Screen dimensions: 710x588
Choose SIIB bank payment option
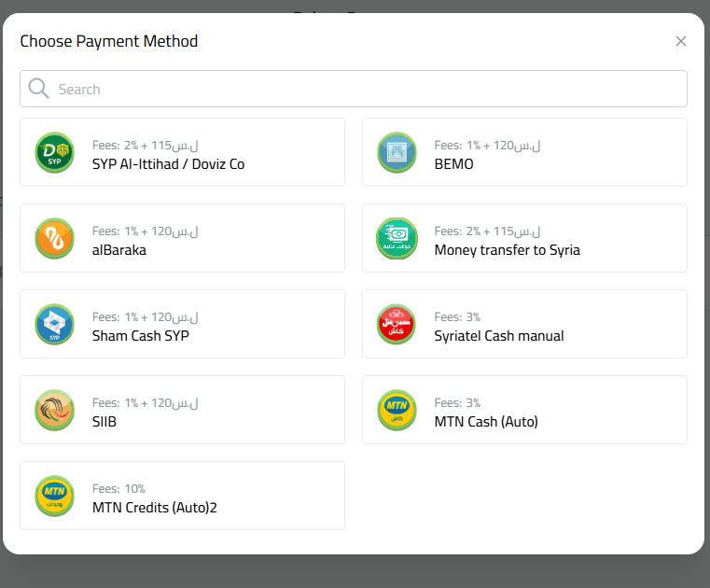(x=182, y=410)
